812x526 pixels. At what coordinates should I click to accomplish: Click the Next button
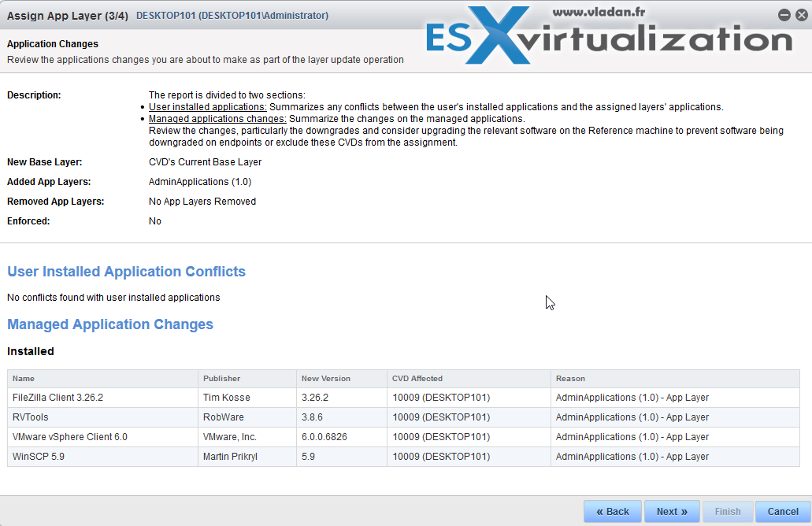point(672,512)
